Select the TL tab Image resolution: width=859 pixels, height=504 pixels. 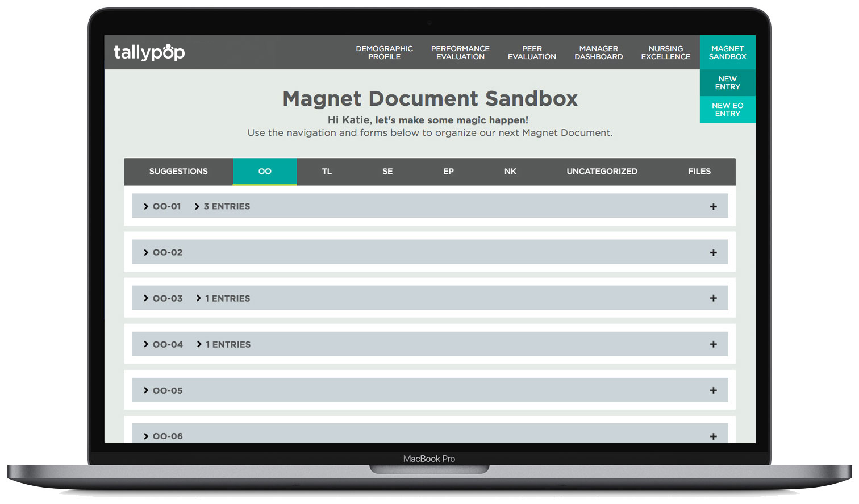click(327, 172)
